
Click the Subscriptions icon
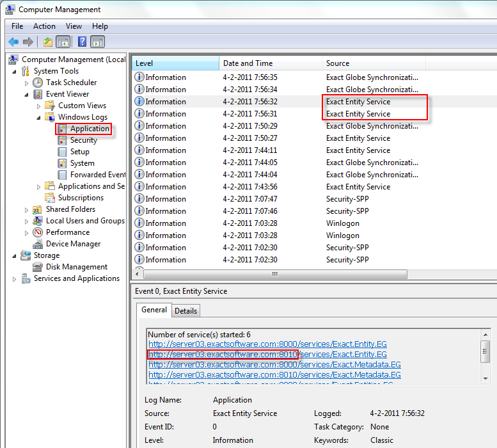50,198
